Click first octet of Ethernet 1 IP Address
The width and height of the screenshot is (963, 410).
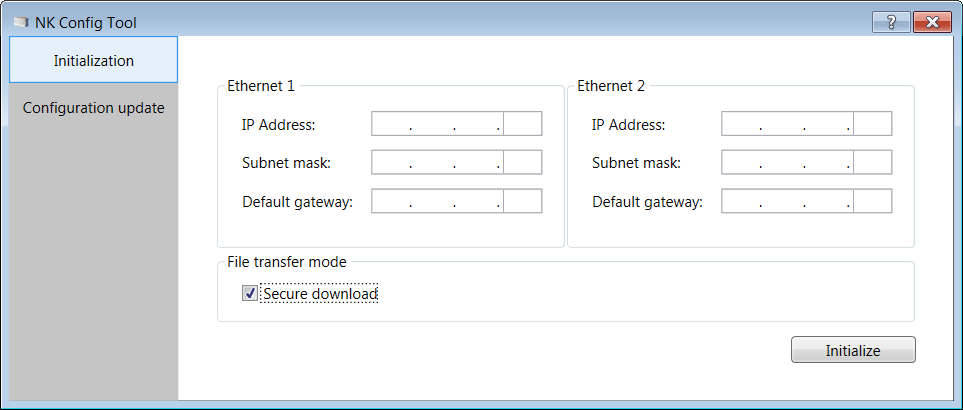391,124
